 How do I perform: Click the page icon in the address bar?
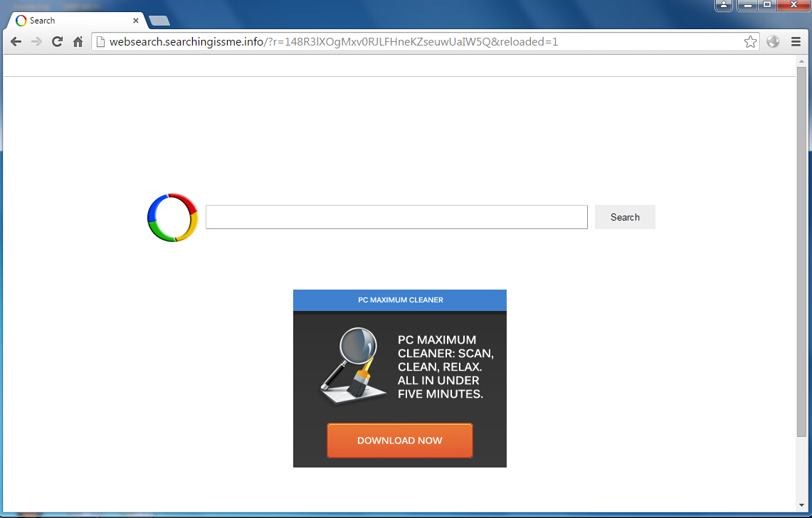[x=101, y=42]
